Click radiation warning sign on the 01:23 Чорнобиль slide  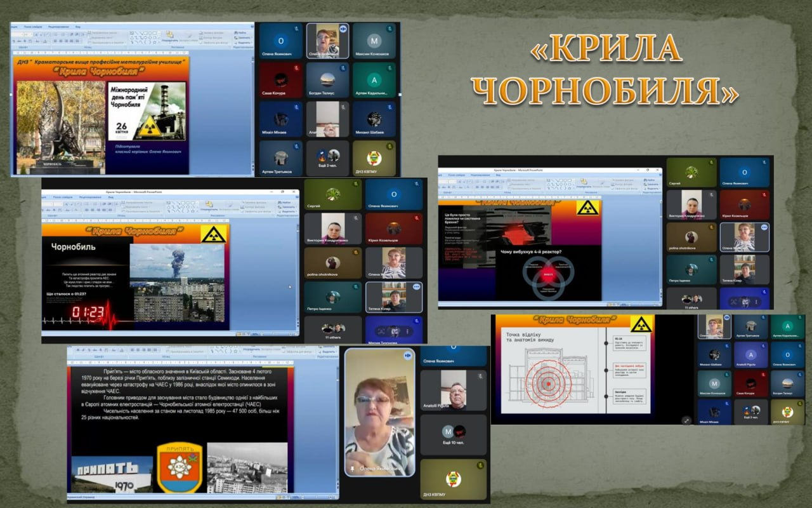click(214, 234)
